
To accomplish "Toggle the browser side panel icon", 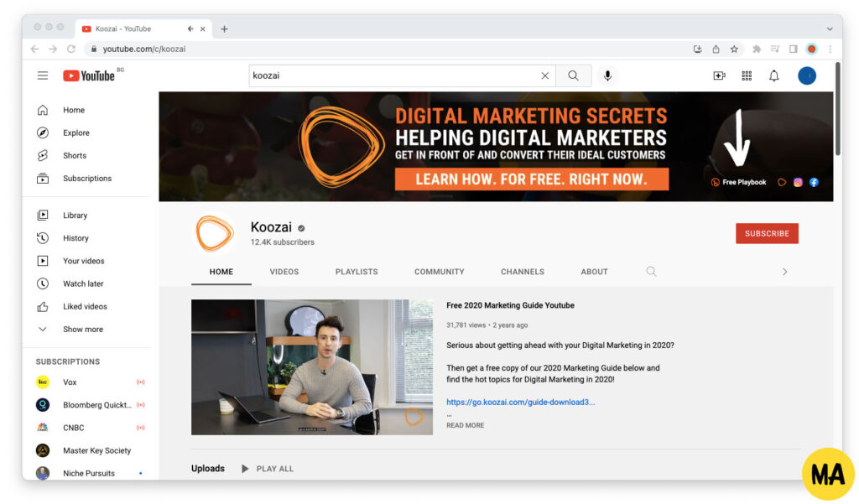I will [794, 49].
